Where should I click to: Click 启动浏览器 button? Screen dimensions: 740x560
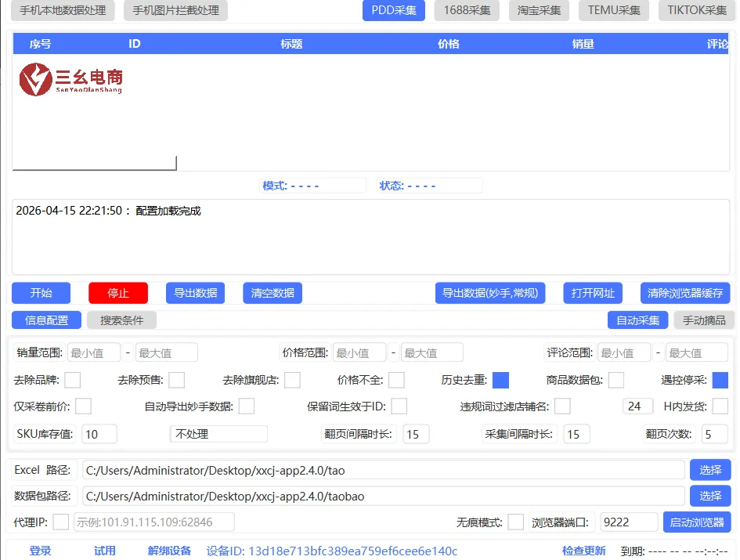697,522
